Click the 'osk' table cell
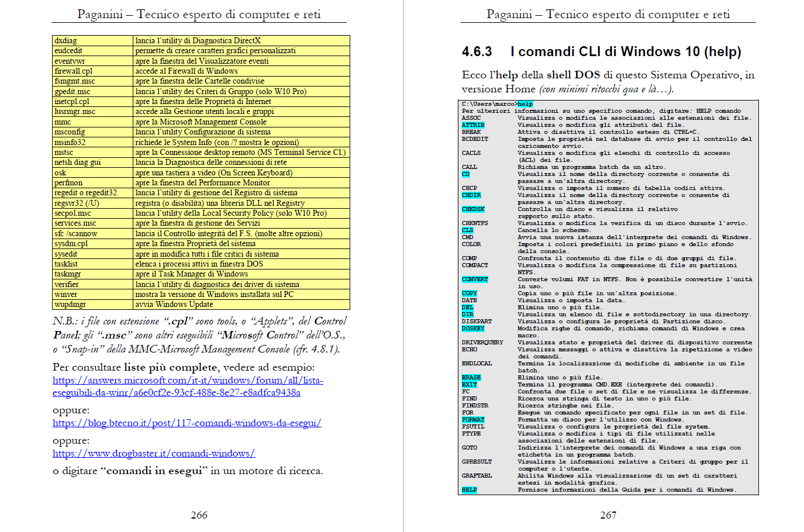Screen dimensions: 804x532 pos(93,172)
